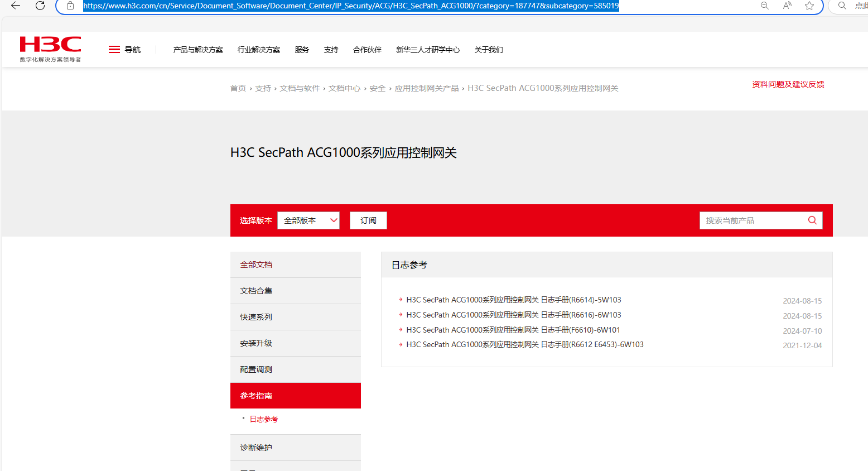Screen dimensions: 868x471
Task: Bookmark this page with the star icon
Action: [809, 6]
